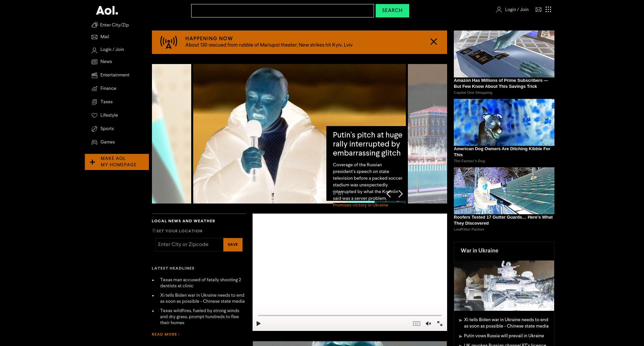Play the video
The image size is (644, 346).
click(x=259, y=324)
